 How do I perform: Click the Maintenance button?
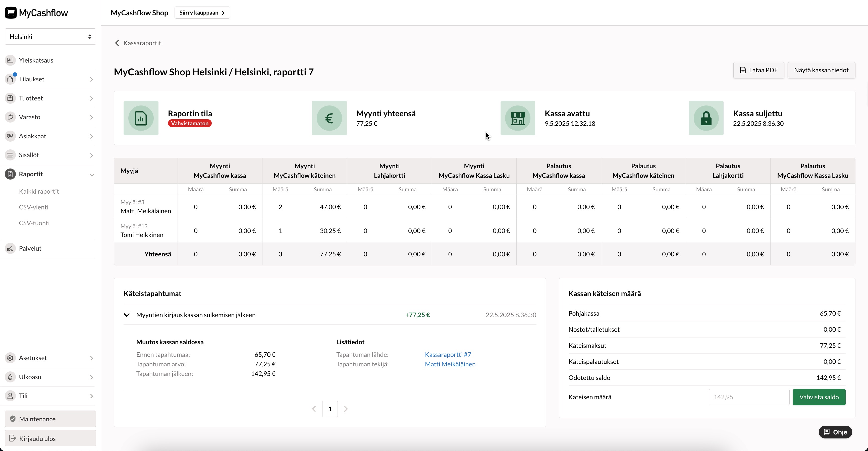(x=50, y=419)
